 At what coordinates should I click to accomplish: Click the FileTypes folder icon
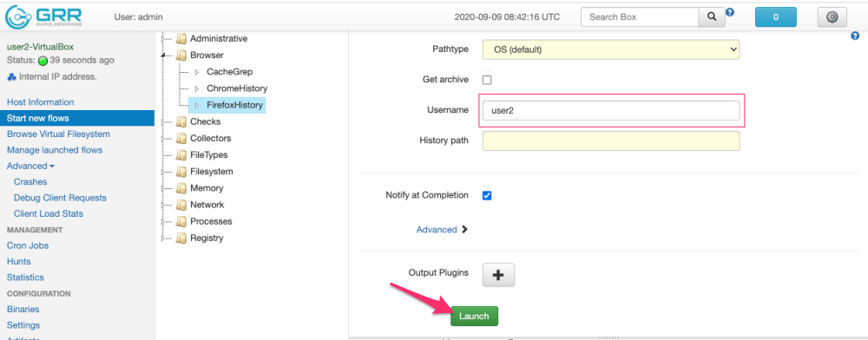pos(181,154)
